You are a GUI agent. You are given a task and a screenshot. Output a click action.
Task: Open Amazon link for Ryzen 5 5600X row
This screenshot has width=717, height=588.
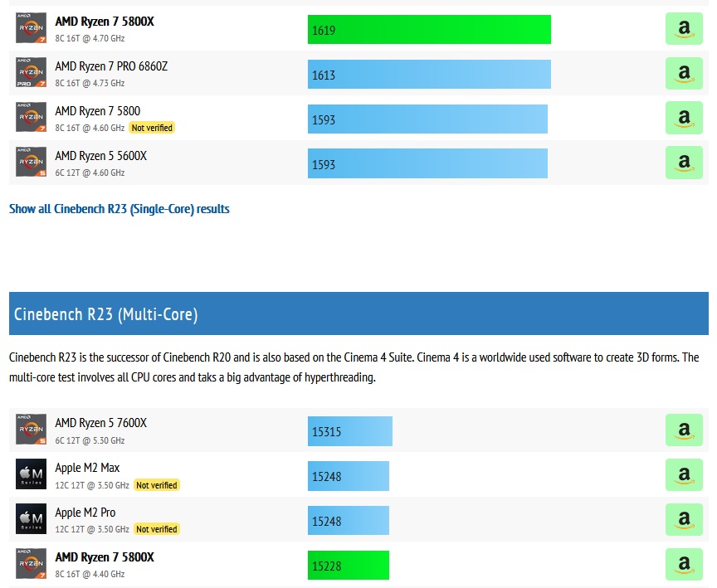[684, 163]
